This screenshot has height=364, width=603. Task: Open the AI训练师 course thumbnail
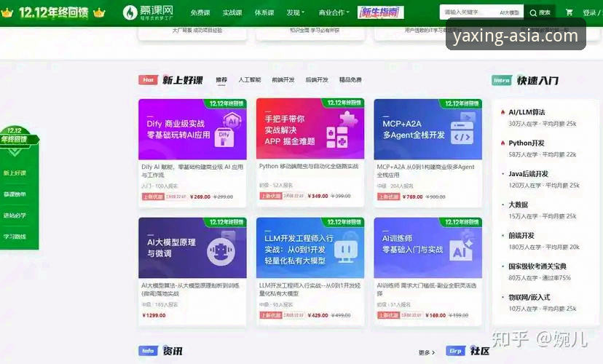click(x=427, y=248)
